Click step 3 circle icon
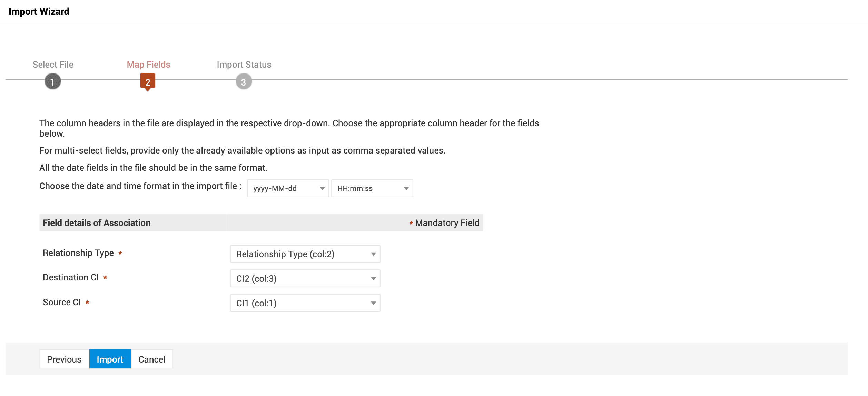 pos(244,82)
